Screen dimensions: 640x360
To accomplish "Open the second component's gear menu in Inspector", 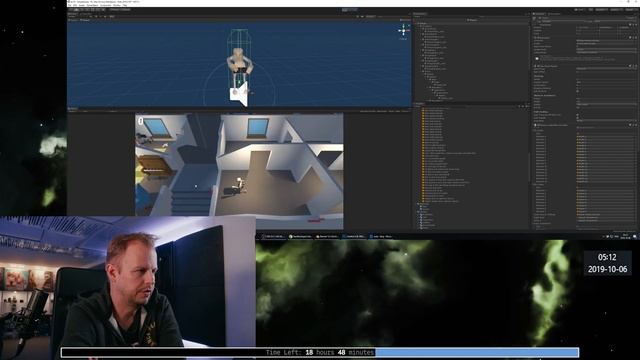I will coord(636,38).
